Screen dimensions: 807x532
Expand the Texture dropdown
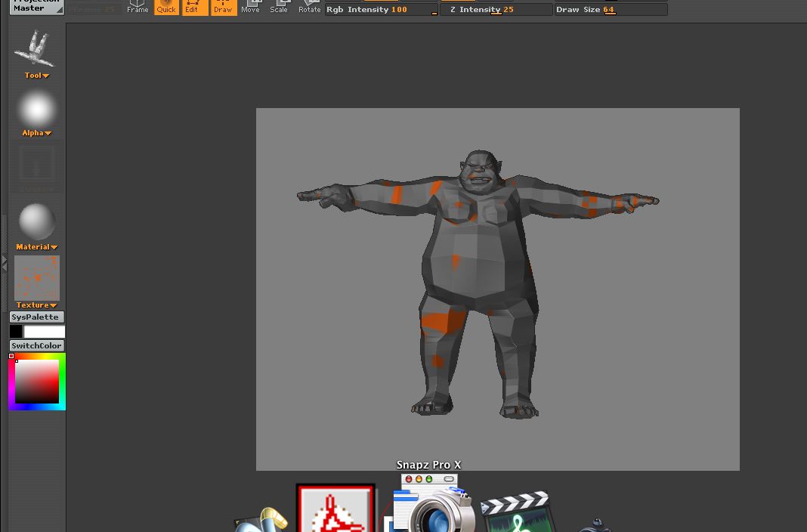(x=36, y=305)
